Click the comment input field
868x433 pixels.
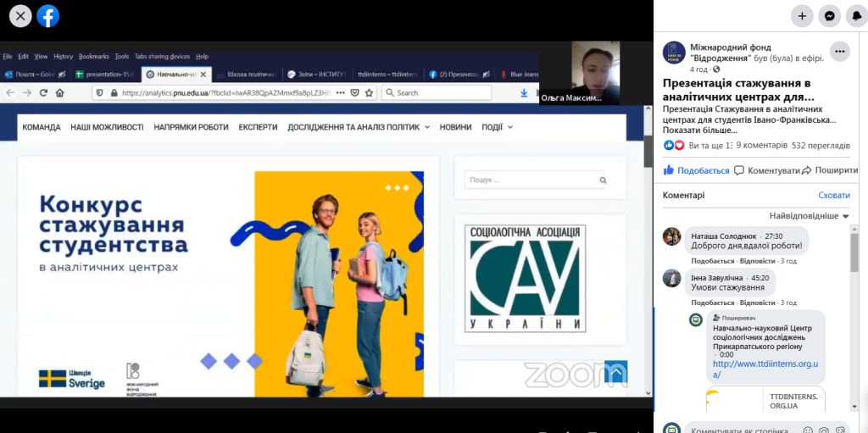[737, 430]
